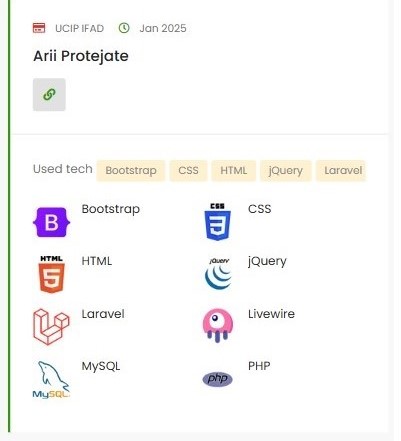Image resolution: width=401 pixels, height=441 pixels.
Task: Click the red UCIP IFAD card icon
Action: (x=39, y=28)
